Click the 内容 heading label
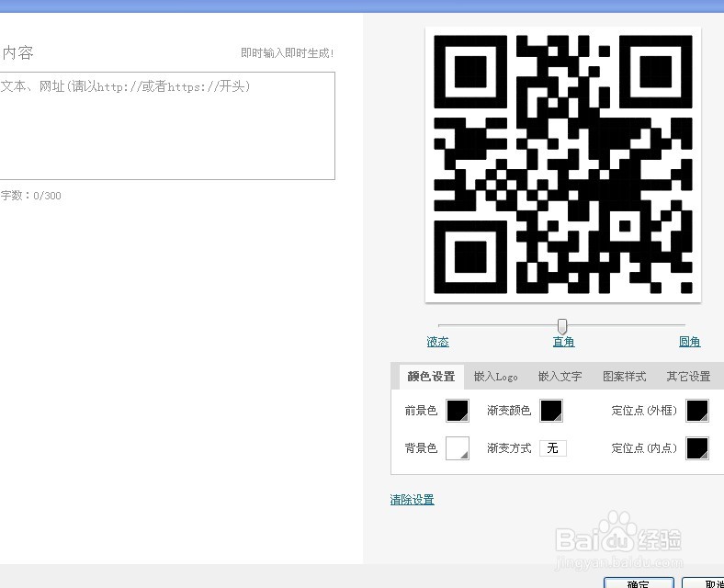This screenshot has width=724, height=588. coord(17,52)
